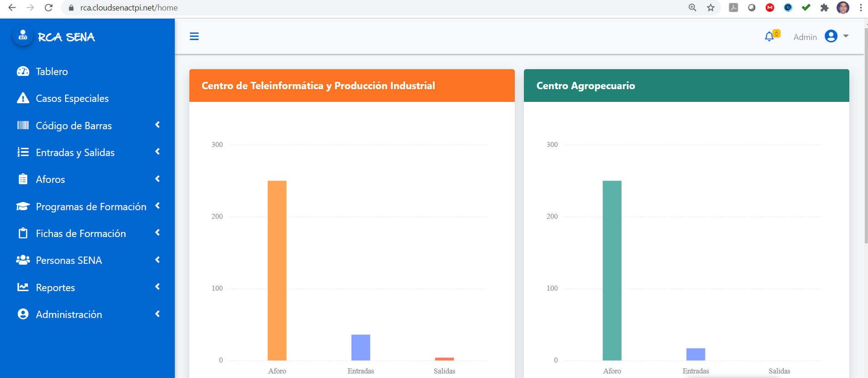
Task: Click the Personas SENA group icon
Action: [23, 260]
